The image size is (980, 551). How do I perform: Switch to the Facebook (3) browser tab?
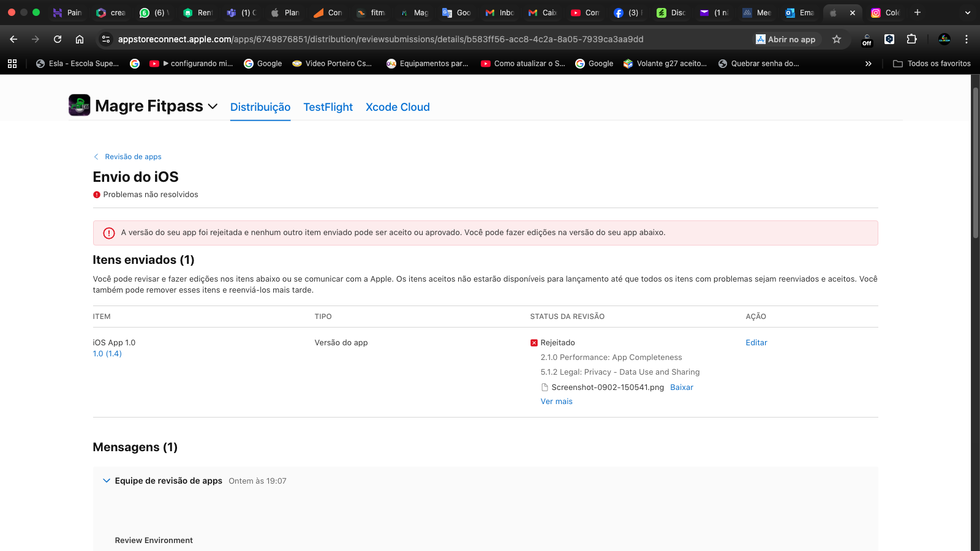[628, 13]
